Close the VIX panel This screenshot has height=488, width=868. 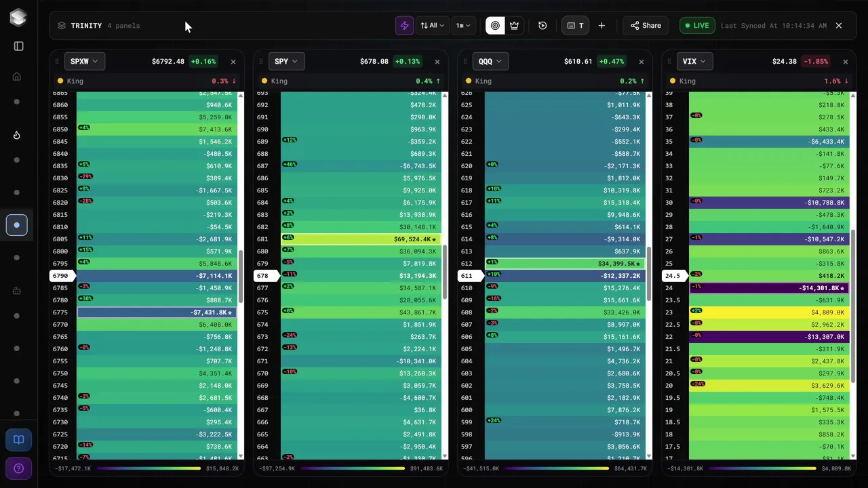pyautogui.click(x=846, y=62)
